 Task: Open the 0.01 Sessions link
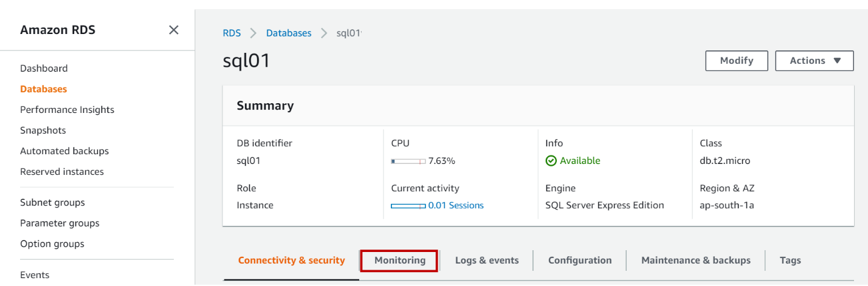click(456, 205)
